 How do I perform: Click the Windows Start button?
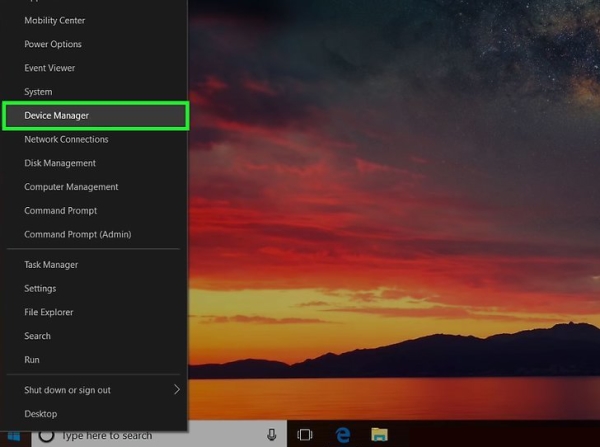point(14,436)
